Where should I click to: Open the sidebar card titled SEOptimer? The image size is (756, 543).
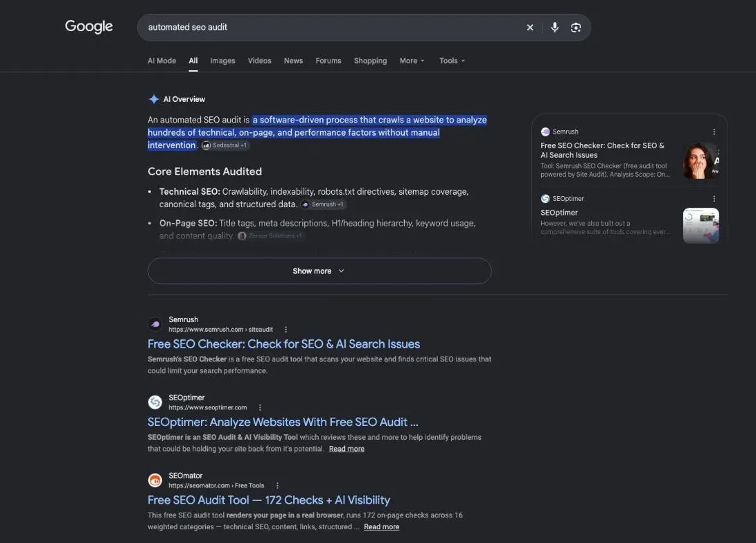coord(559,213)
